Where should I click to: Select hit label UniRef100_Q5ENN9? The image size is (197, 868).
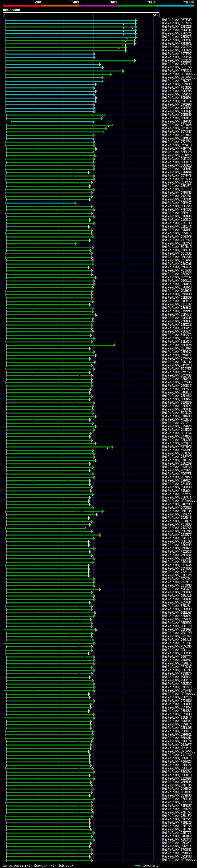177,115
